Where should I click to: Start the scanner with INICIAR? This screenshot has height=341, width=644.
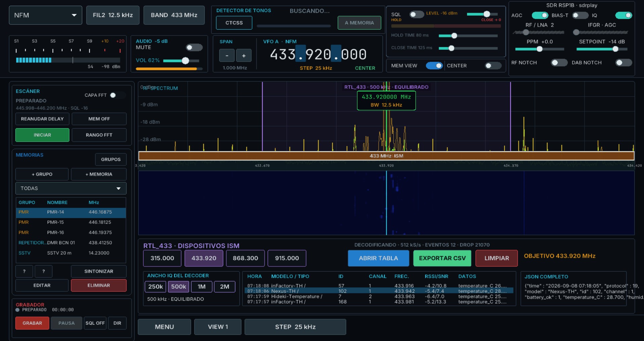pos(42,135)
